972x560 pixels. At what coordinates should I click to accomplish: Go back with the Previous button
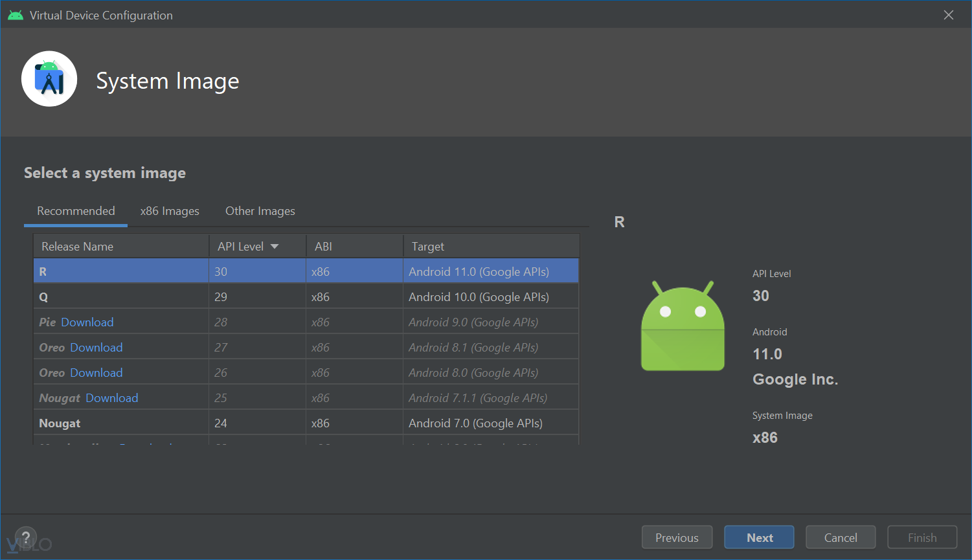[x=677, y=537]
